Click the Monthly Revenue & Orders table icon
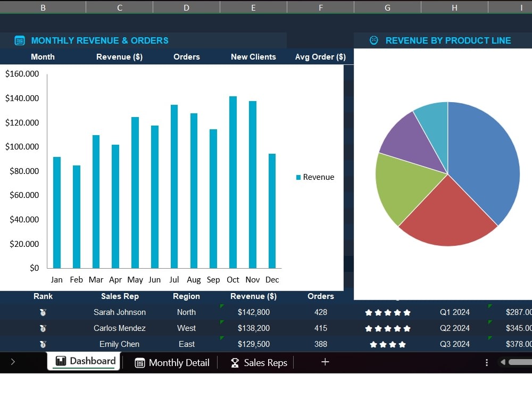 20,40
